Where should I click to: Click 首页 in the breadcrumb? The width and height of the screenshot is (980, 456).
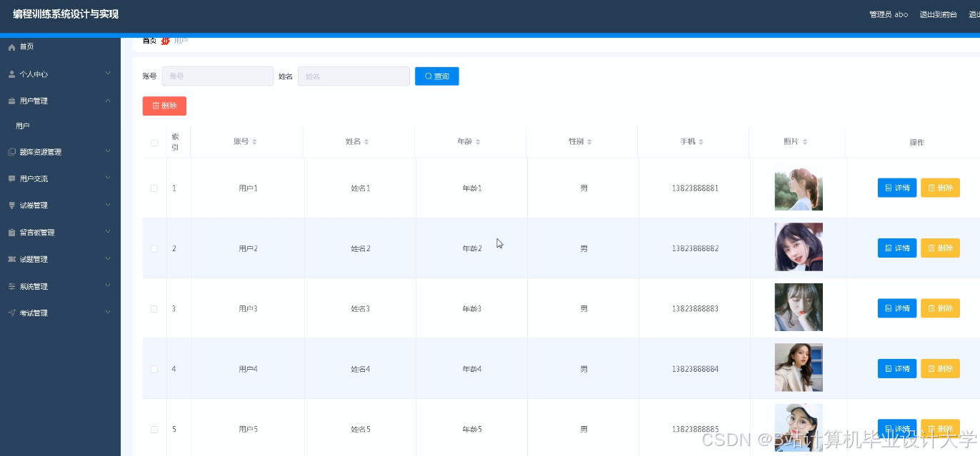click(x=149, y=41)
